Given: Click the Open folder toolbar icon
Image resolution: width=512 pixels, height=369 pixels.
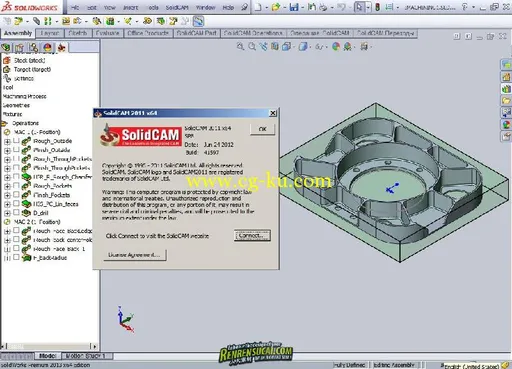Looking at the screenshot, I should point(276,7).
